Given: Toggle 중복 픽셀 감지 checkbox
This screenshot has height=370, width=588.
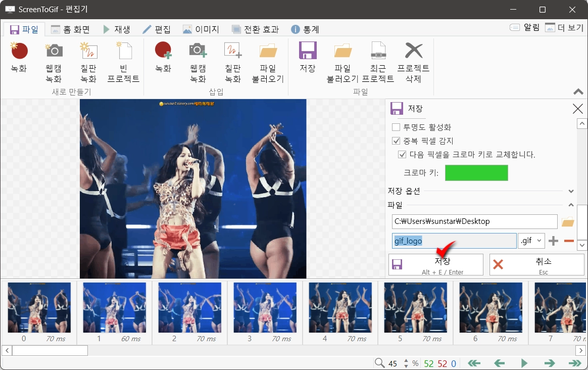Looking at the screenshot, I should [396, 141].
